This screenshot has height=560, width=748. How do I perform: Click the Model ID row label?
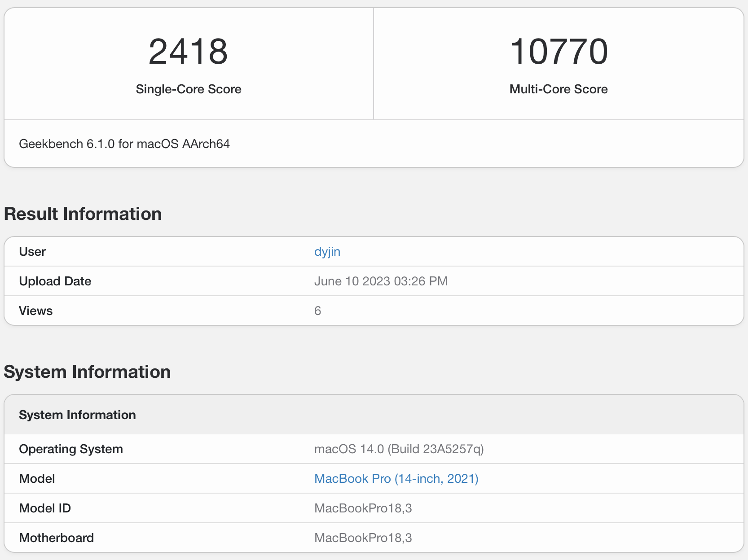coord(45,508)
